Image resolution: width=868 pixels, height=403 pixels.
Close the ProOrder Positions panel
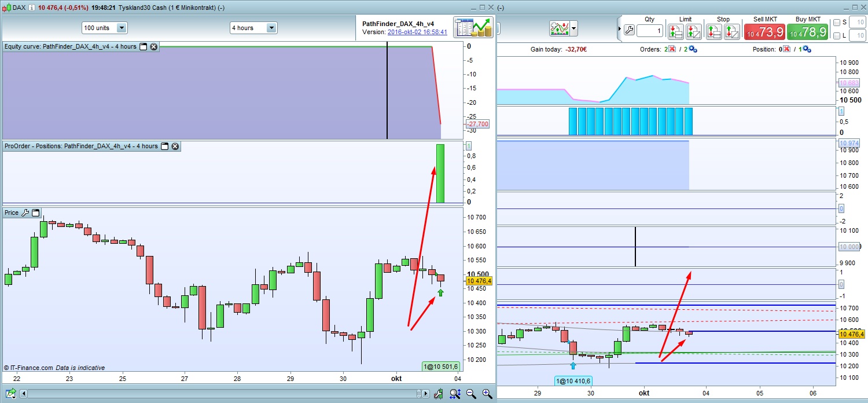(175, 146)
